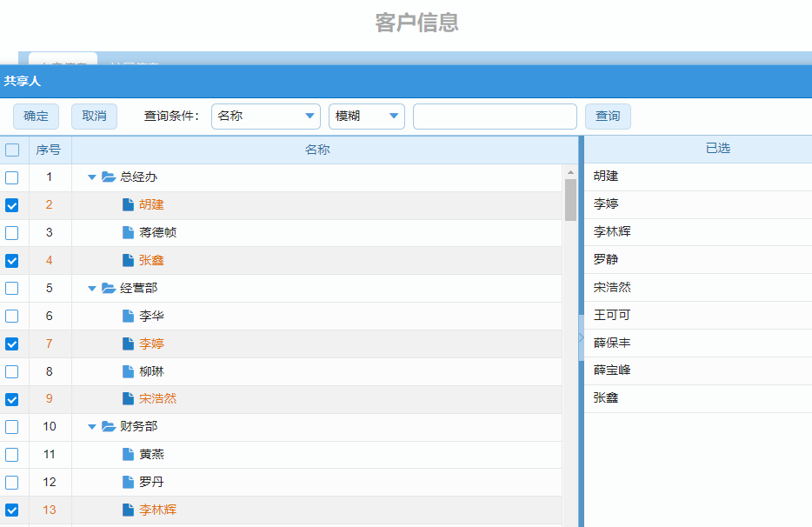Check the checkbox for row 11 黄燕

[x=12, y=455]
